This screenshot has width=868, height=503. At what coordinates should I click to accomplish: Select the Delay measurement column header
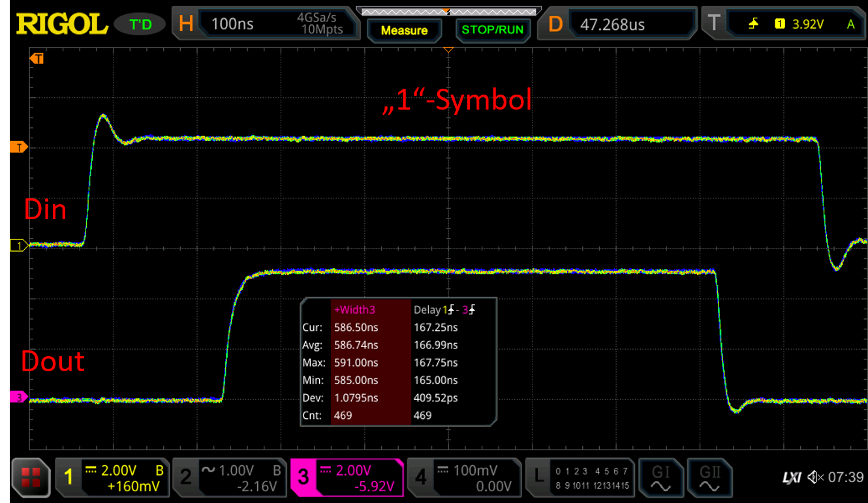click(444, 309)
